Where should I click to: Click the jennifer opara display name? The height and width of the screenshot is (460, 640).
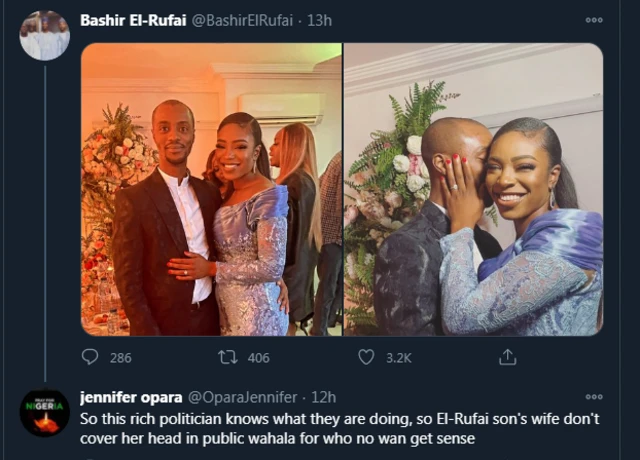pos(130,397)
